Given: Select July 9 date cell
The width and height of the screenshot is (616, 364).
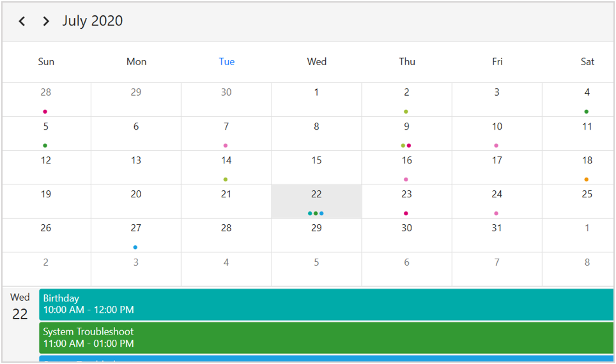Looking at the screenshot, I should point(406,133).
